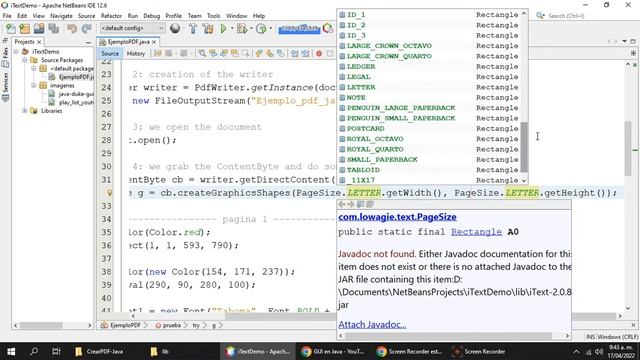Image resolution: width=640 pixels, height=360 pixels.
Task: Collapse the imagenes package node
Action: (x=33, y=85)
